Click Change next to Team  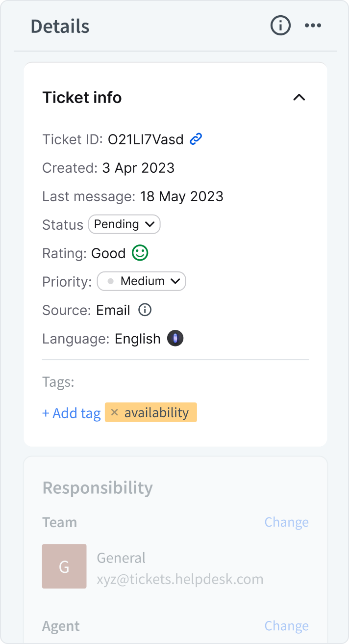286,522
